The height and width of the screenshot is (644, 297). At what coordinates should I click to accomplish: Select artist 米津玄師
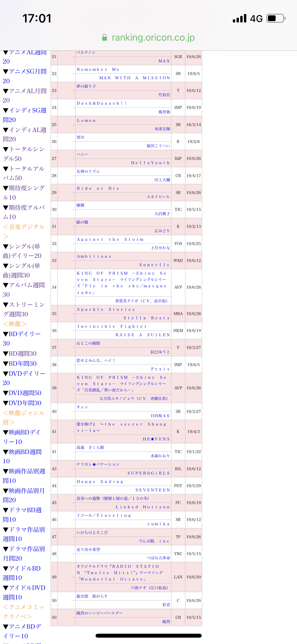tap(162, 129)
